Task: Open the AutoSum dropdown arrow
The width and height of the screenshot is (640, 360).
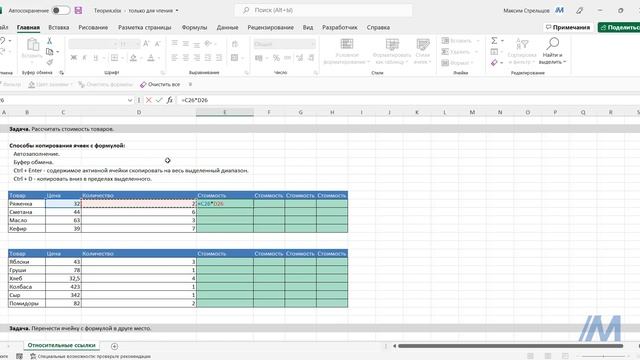Action: (x=502, y=40)
